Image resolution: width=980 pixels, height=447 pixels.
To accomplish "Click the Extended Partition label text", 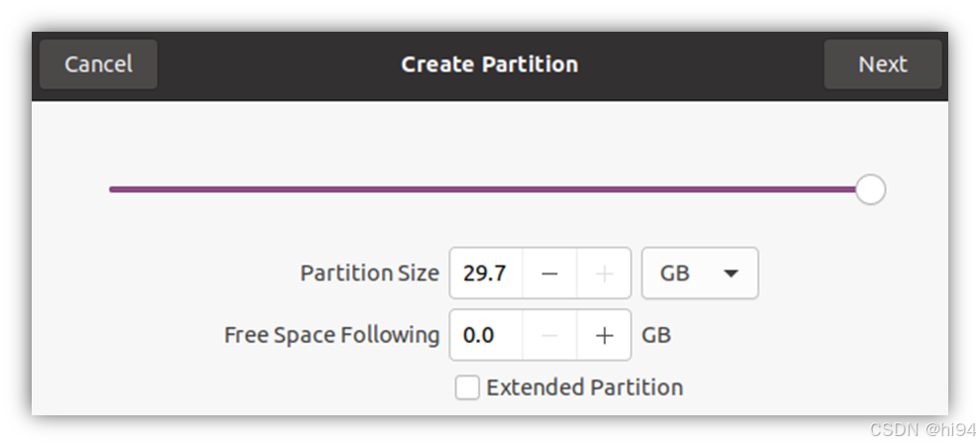I will [584, 388].
